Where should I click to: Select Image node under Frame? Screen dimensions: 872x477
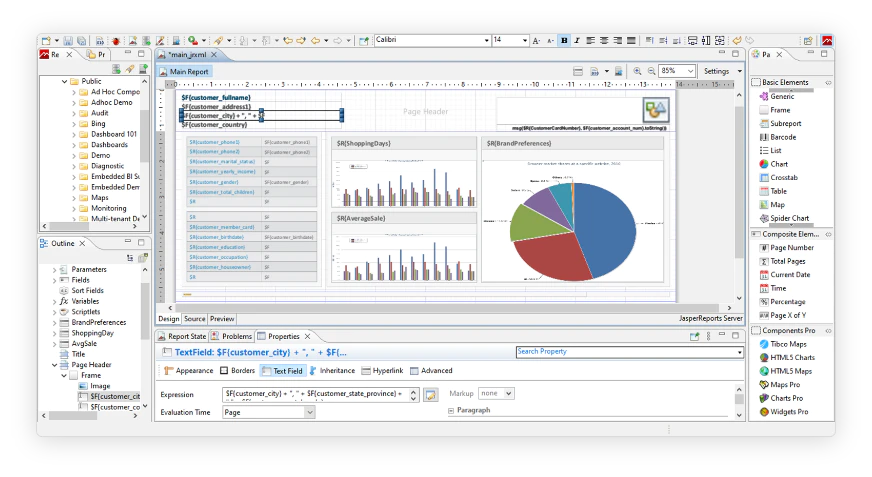tap(94, 386)
